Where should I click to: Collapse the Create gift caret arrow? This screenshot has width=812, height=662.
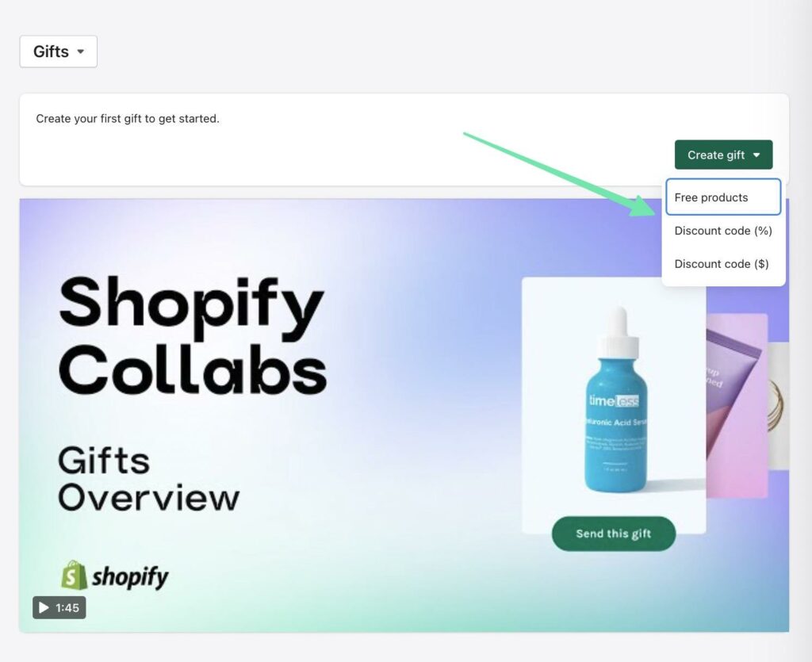tap(756, 155)
